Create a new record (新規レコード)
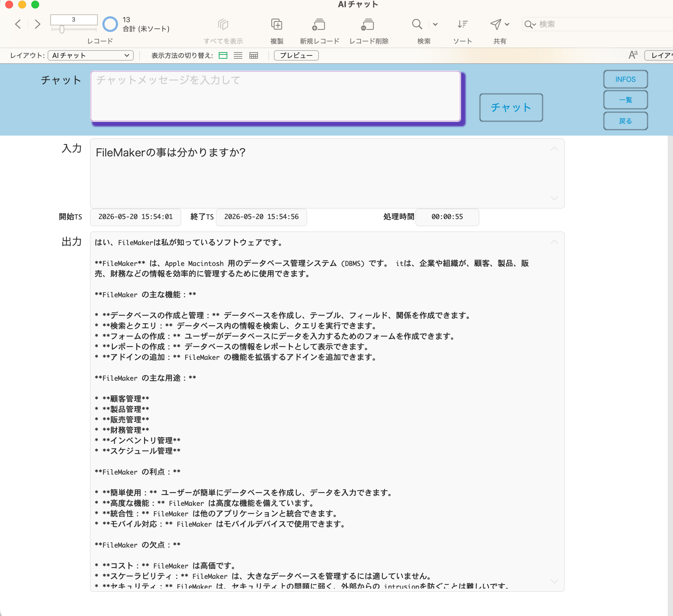This screenshot has height=616, width=673. [319, 24]
